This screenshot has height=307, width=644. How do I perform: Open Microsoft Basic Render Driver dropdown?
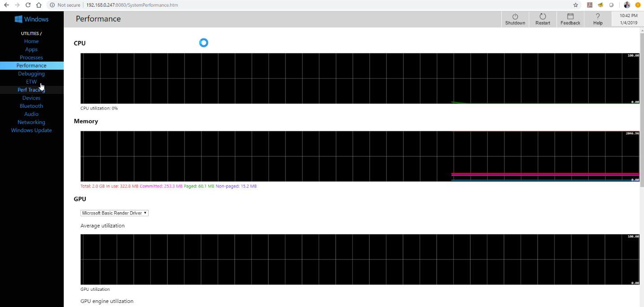(x=114, y=213)
